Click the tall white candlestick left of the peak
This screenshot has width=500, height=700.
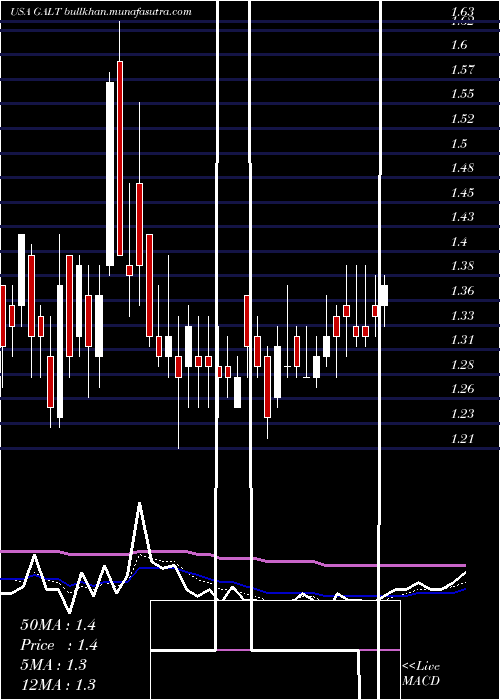click(x=110, y=174)
